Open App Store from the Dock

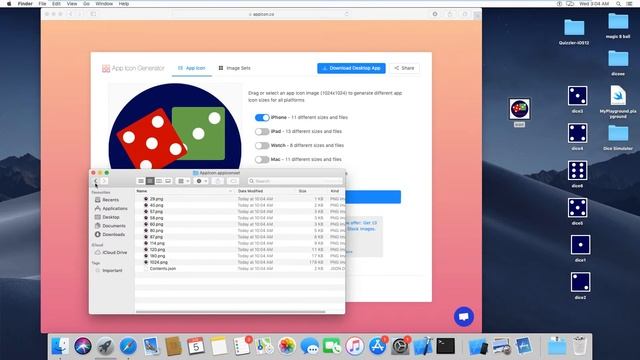coord(378,346)
